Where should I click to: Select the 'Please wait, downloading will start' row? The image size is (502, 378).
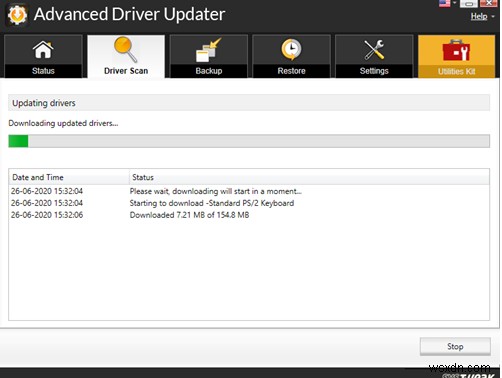(249, 191)
